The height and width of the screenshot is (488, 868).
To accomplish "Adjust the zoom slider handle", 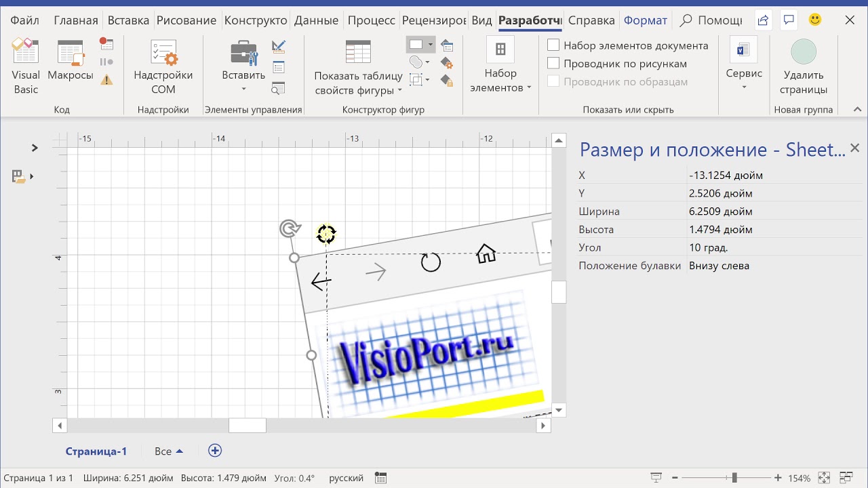I will coord(734,478).
